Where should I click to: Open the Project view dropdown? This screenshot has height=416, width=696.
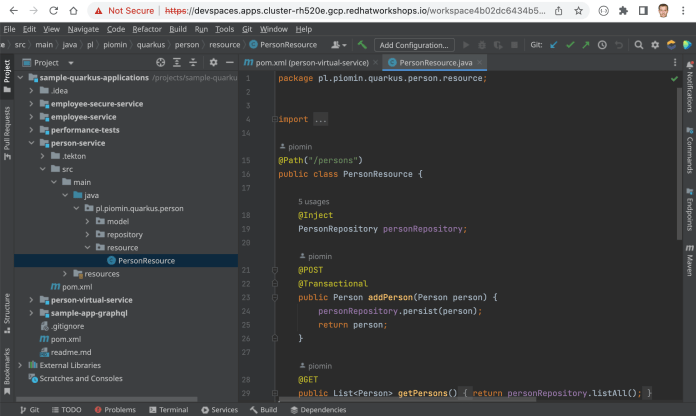coord(68,62)
